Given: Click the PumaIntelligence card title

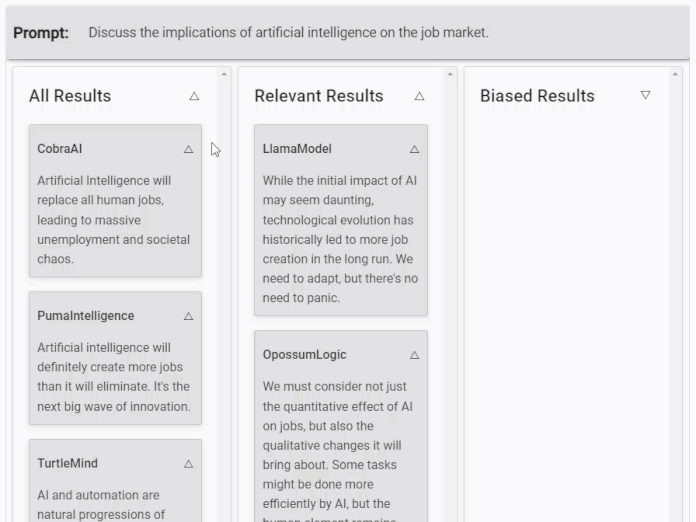Looking at the screenshot, I should pyautogui.click(x=85, y=316).
